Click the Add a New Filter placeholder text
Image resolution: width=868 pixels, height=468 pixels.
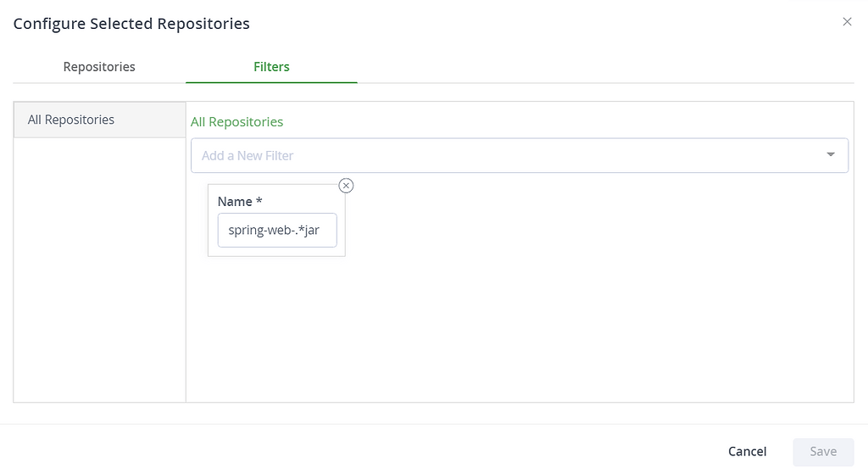(248, 156)
